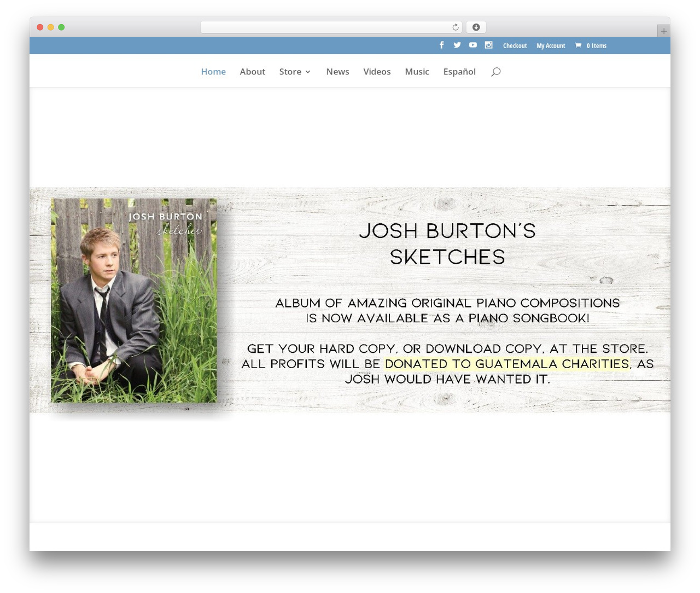
Task: Click the browser address bar
Action: tap(331, 27)
